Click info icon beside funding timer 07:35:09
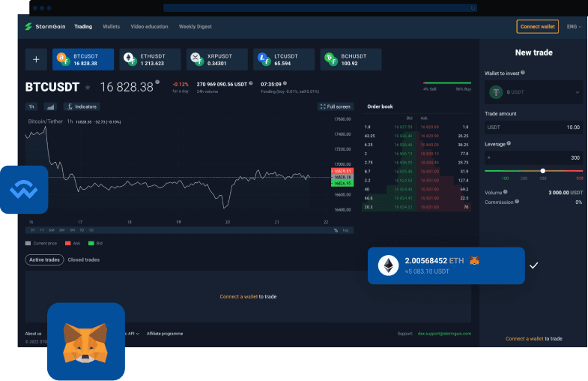The image size is (588, 381). pos(285,83)
